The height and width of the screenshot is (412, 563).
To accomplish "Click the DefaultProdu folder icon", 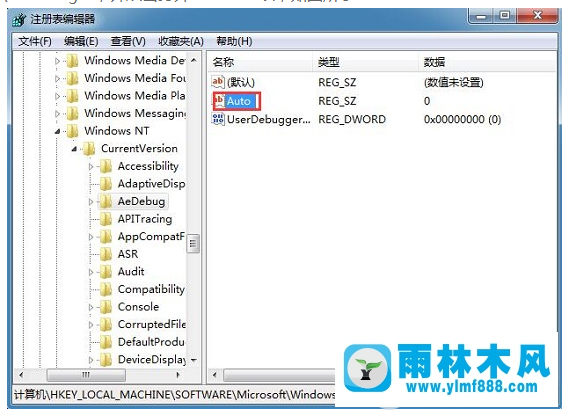I will (x=106, y=342).
